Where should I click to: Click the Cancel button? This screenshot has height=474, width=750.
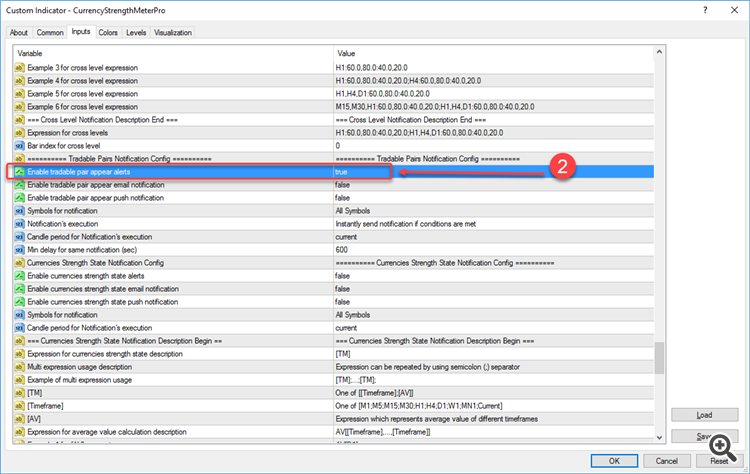coord(666,461)
